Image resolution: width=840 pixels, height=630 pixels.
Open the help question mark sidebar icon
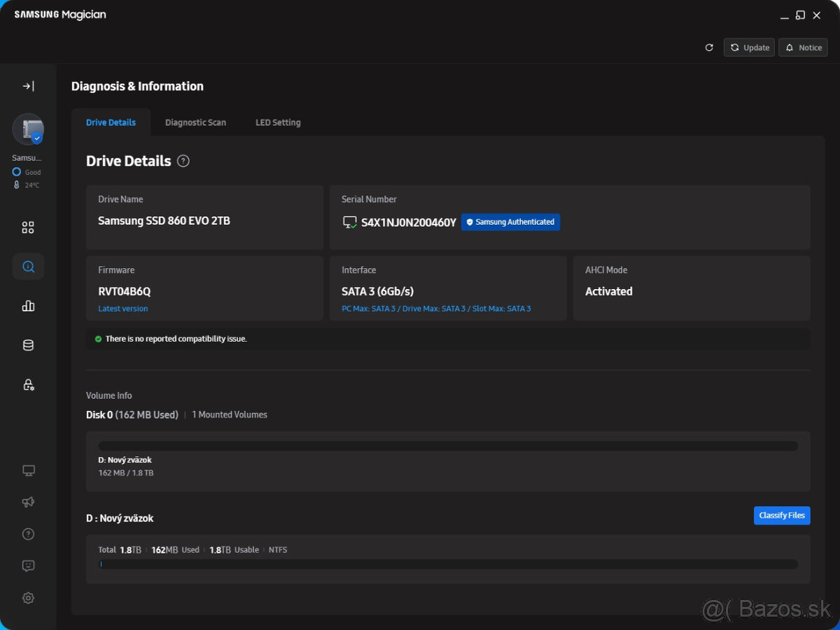[28, 534]
